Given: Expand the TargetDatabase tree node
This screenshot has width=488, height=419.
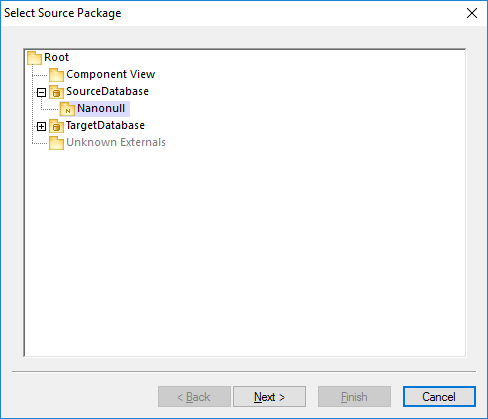Looking at the screenshot, I should tap(41, 126).
